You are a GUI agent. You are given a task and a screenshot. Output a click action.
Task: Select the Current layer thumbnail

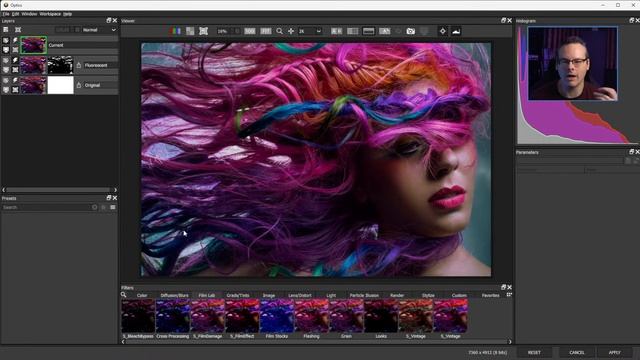33,45
